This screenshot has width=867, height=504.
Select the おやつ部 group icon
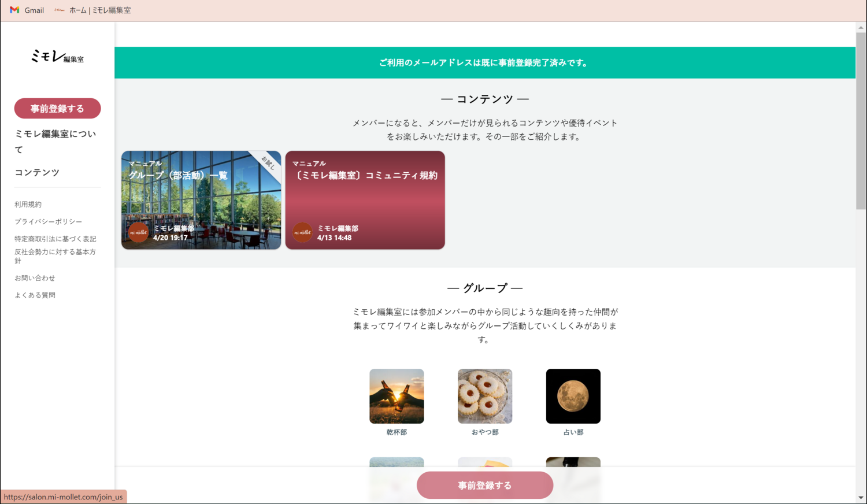tap(485, 396)
